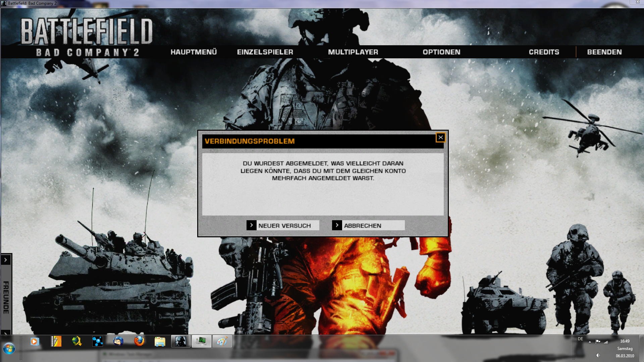644x362 pixels.
Task: Launch Windows Media Player from taskbar
Action: tap(35, 342)
